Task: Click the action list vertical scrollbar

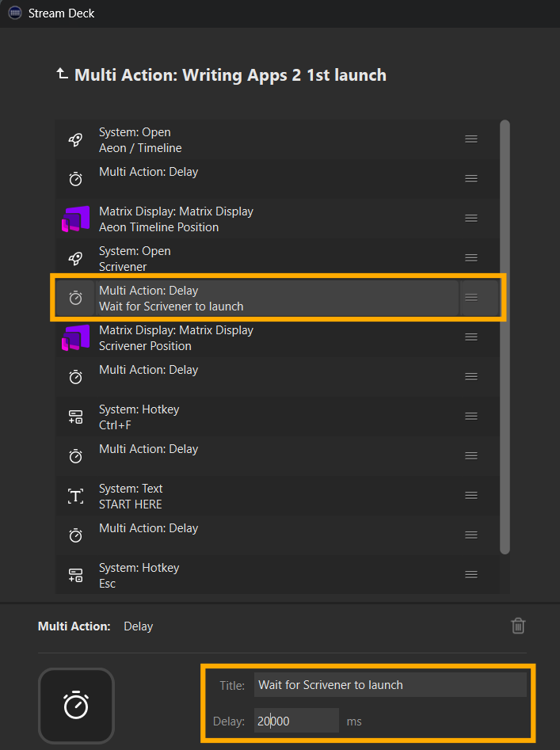Action: coord(505,337)
